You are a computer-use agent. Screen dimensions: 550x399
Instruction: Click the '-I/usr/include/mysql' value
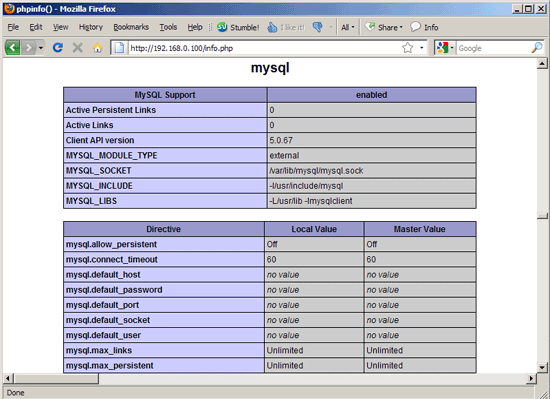point(306,186)
